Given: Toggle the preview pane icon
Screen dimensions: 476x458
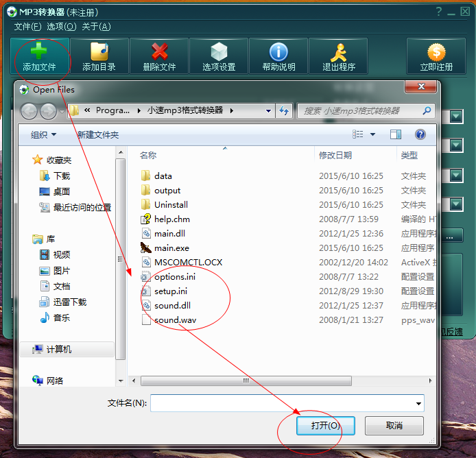Looking at the screenshot, I should coord(396,134).
